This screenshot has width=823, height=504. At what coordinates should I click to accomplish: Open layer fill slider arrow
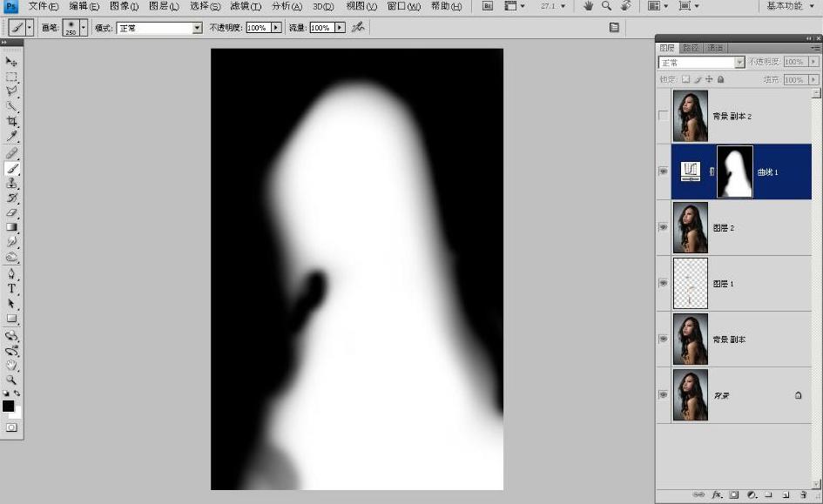click(813, 80)
